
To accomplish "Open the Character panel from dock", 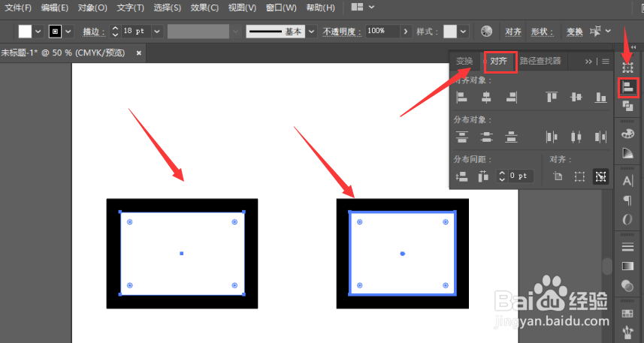I will pyautogui.click(x=627, y=181).
